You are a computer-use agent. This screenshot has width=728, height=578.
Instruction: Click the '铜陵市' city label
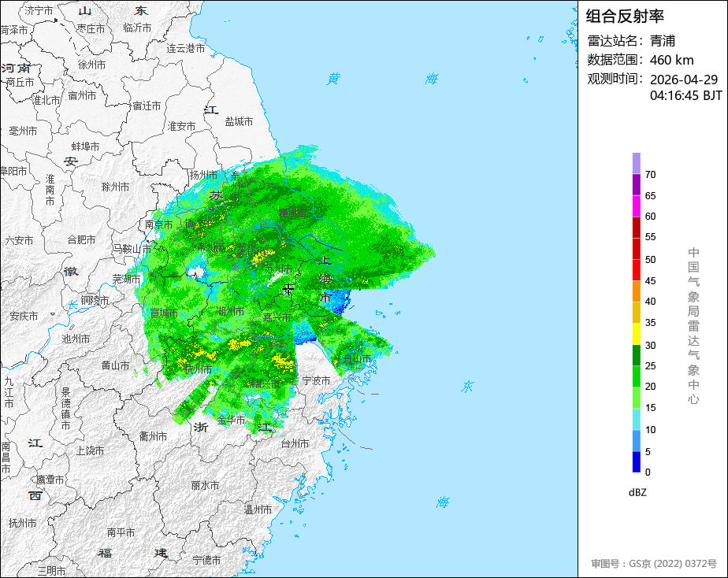[95, 300]
